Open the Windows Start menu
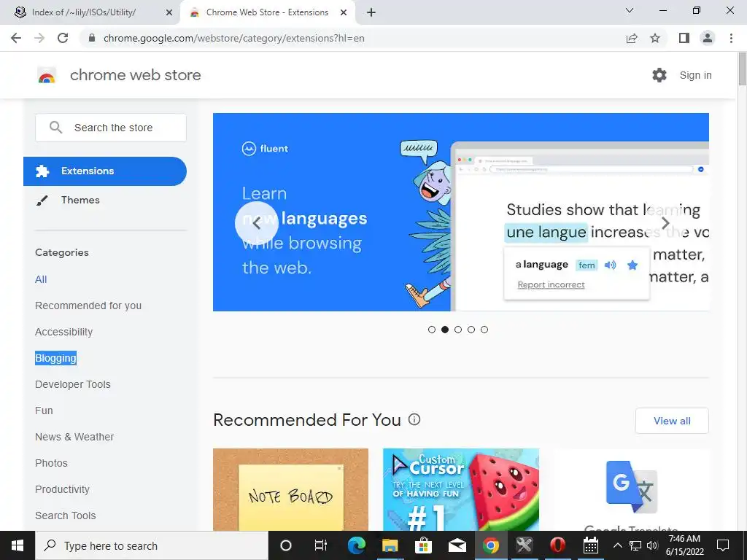The image size is (747, 560). coord(18,545)
